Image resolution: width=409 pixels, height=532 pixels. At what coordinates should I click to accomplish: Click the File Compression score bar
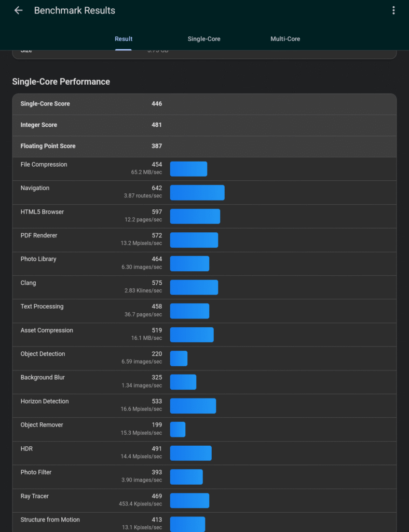pos(188,169)
